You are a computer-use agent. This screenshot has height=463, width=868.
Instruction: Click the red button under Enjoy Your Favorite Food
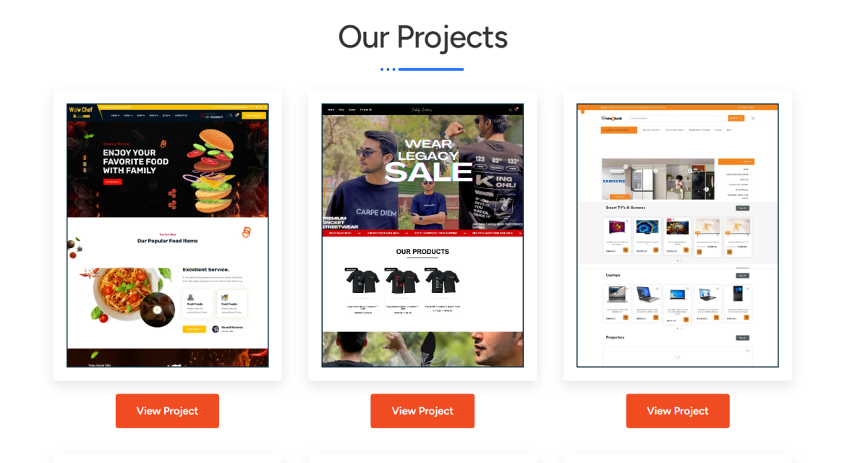coord(113,182)
